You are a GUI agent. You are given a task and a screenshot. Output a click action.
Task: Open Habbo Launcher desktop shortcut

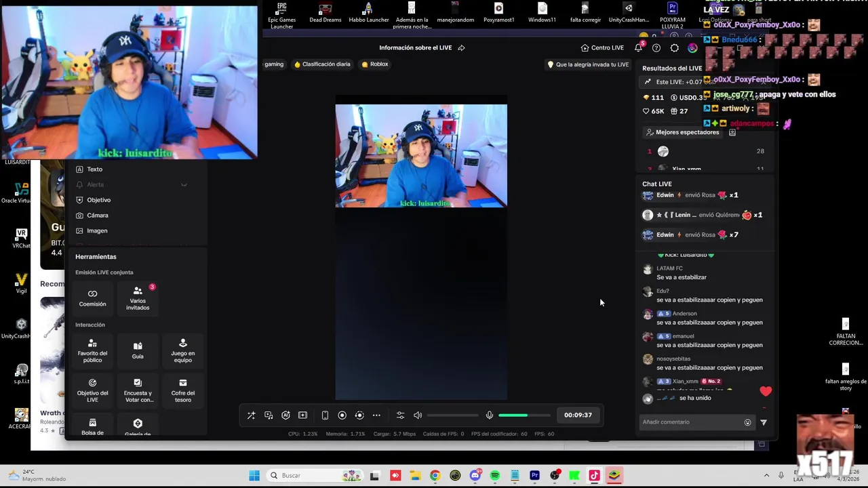click(368, 13)
